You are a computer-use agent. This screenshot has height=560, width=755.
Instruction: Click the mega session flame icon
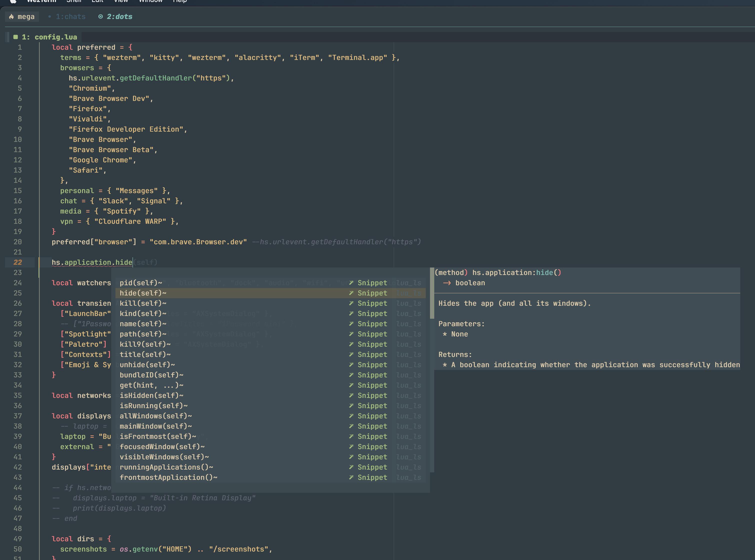pyautogui.click(x=11, y=16)
